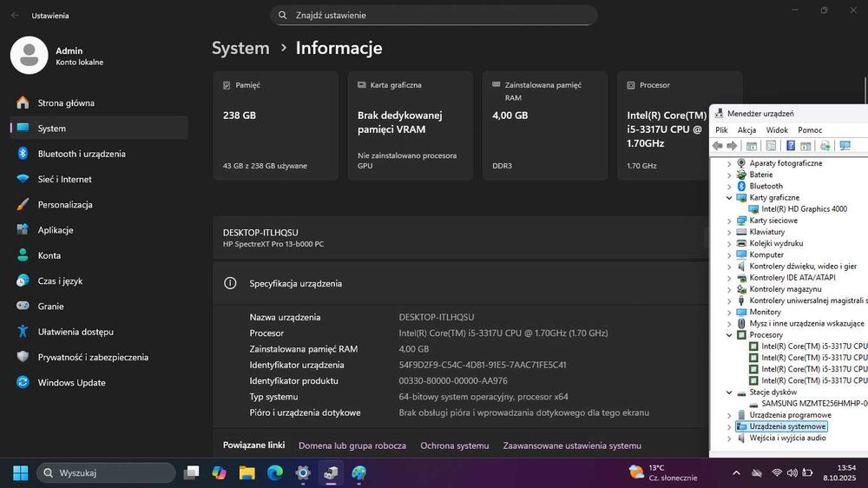Screen dimensions: 868x488
Task: Open weather widget showing 13°C
Action: pyautogui.click(x=662, y=472)
